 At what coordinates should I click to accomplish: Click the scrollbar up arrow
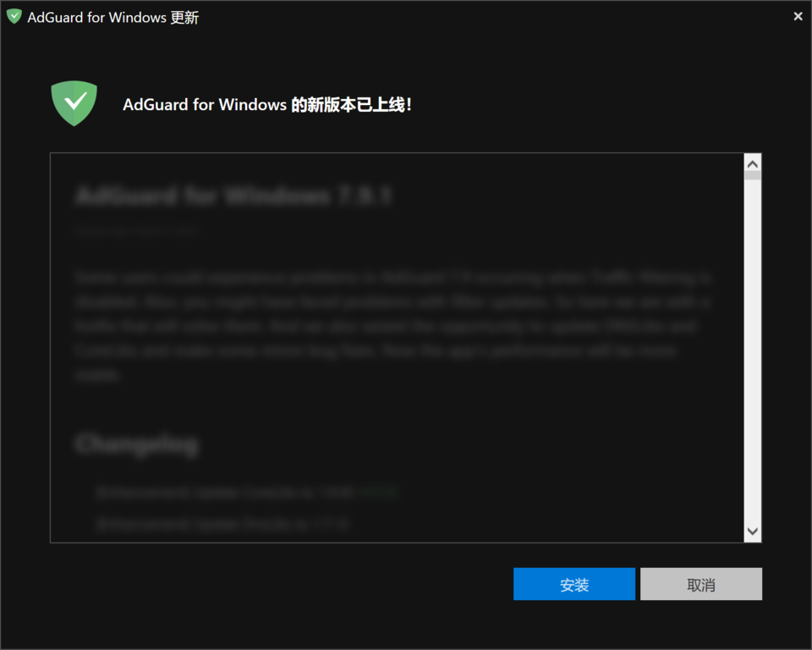(753, 164)
